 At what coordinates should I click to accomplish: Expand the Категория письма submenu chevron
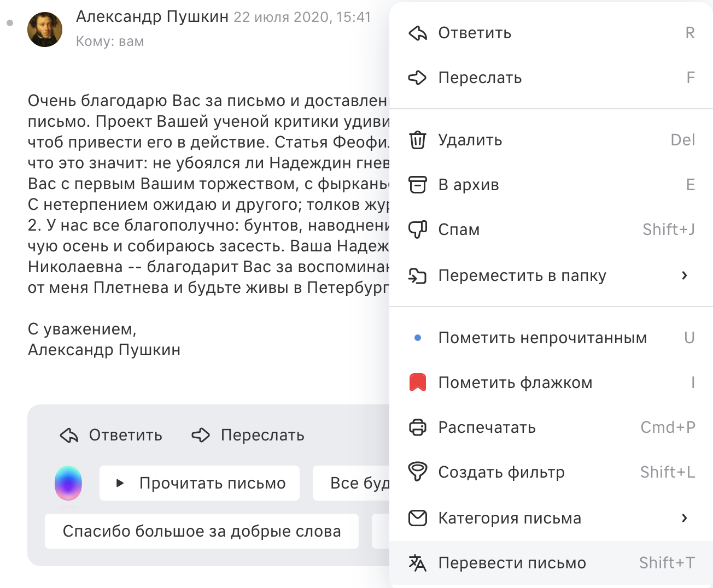click(685, 518)
